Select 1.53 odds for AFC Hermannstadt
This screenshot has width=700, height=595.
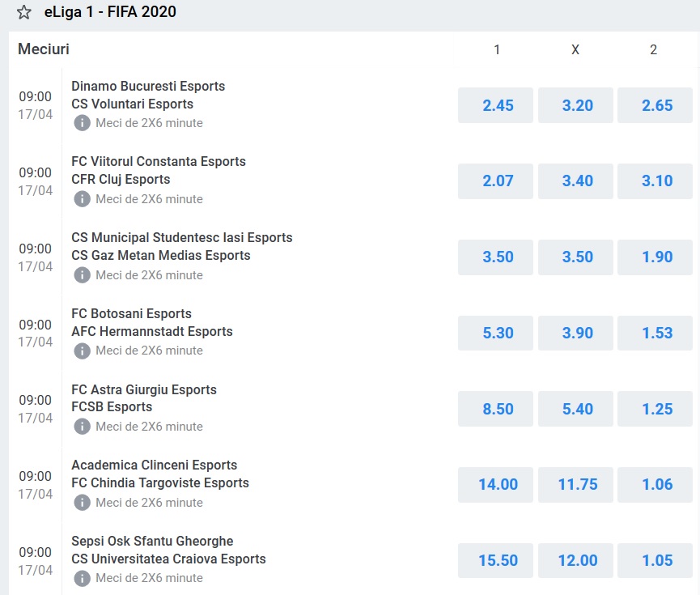[x=655, y=333]
